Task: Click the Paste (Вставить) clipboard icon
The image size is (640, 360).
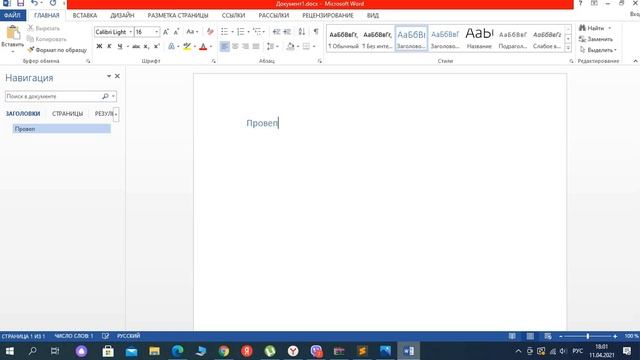Action: pyautogui.click(x=13, y=33)
